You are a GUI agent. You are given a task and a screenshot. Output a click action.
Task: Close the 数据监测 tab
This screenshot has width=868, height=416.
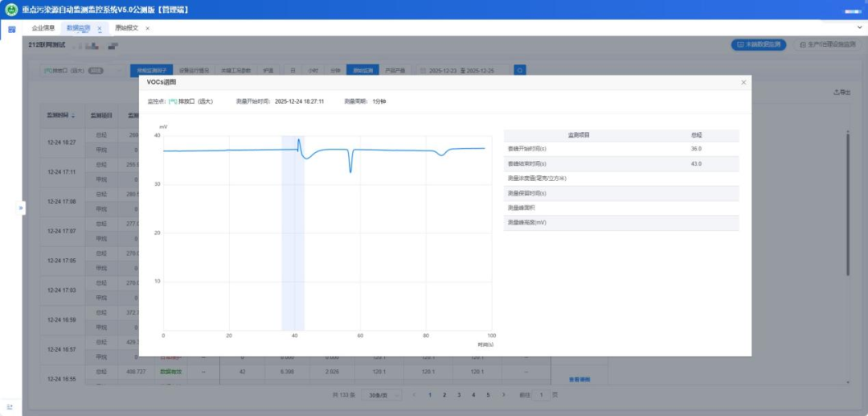point(99,28)
